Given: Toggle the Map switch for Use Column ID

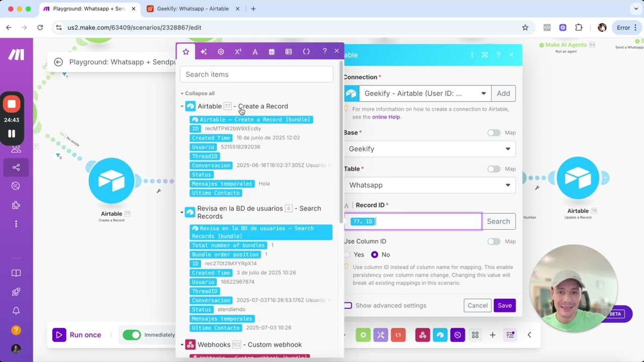Looking at the screenshot, I should tap(494, 241).
